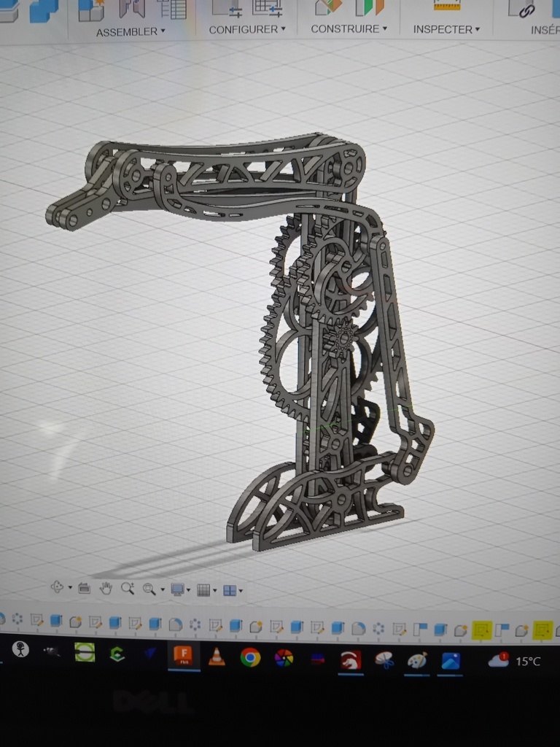Open Google Chrome from the taskbar
Image resolution: width=560 pixels, height=747 pixels.
point(250,658)
